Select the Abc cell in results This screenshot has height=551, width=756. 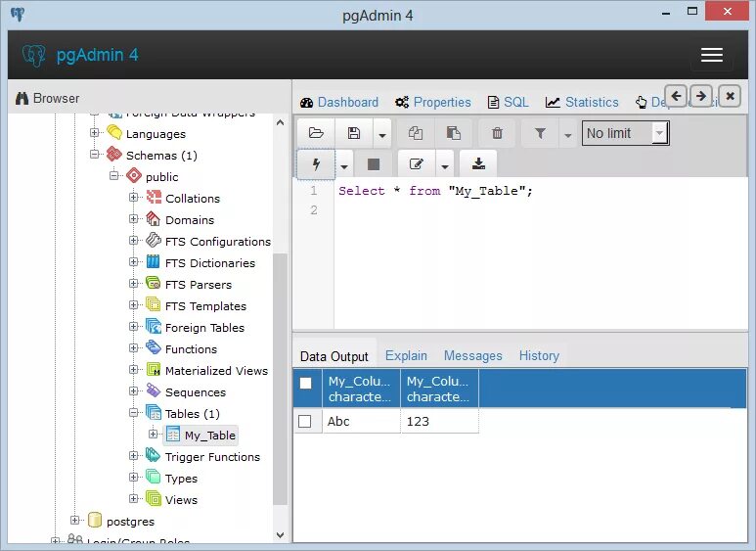pos(361,421)
